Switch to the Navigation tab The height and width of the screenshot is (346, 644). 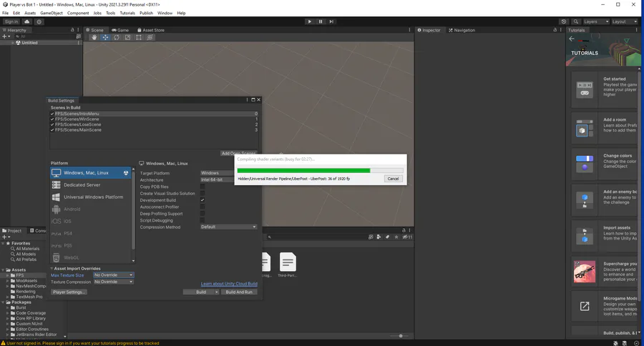[462, 30]
